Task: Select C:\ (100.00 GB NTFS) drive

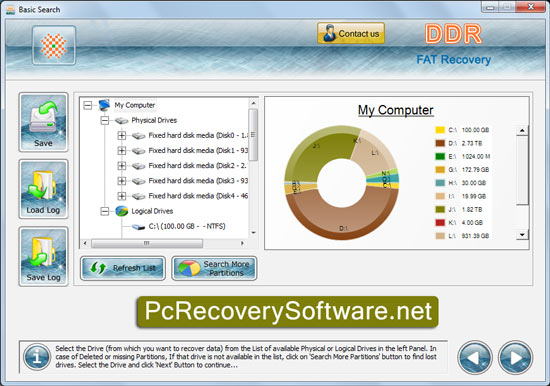Action: click(187, 226)
